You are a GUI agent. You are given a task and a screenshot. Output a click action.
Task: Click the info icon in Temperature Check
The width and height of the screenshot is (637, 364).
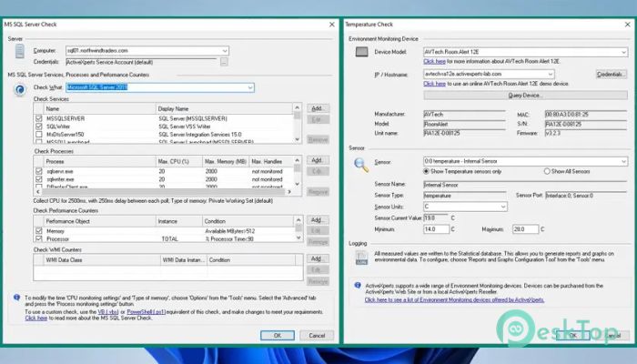(358, 286)
